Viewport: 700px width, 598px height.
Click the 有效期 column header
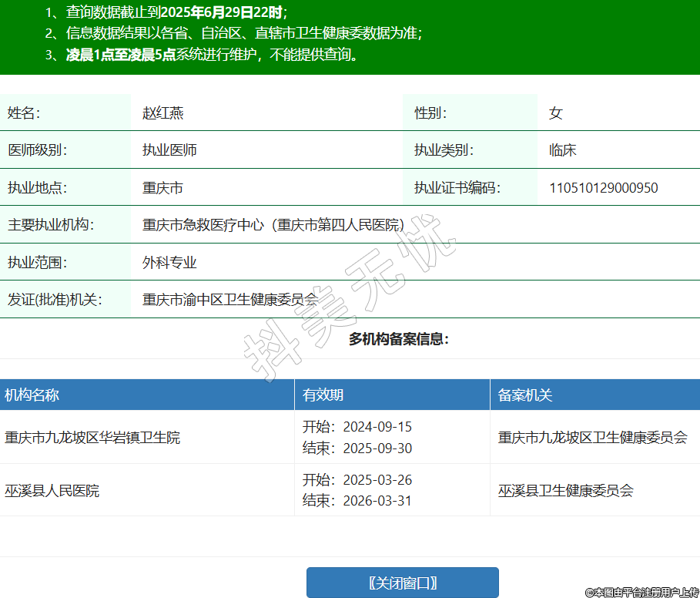tap(323, 395)
